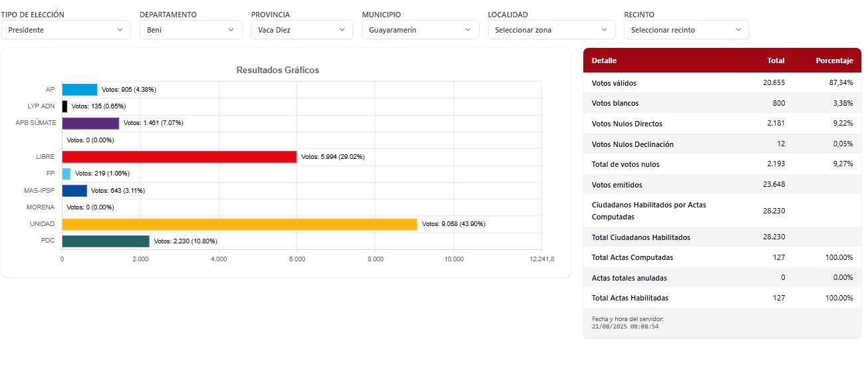This screenshot has height=367, width=868.
Task: Click the blue MAS-IPSP bar
Action: pyautogui.click(x=74, y=191)
